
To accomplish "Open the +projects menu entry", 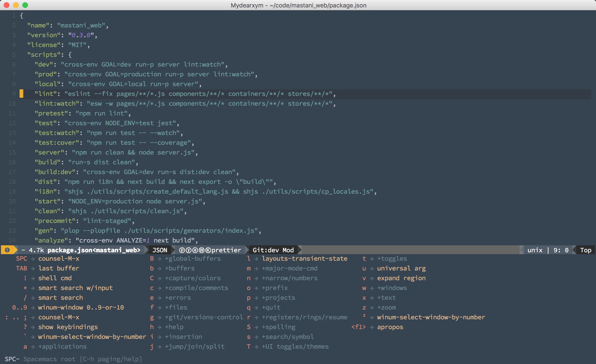I will point(278,297).
